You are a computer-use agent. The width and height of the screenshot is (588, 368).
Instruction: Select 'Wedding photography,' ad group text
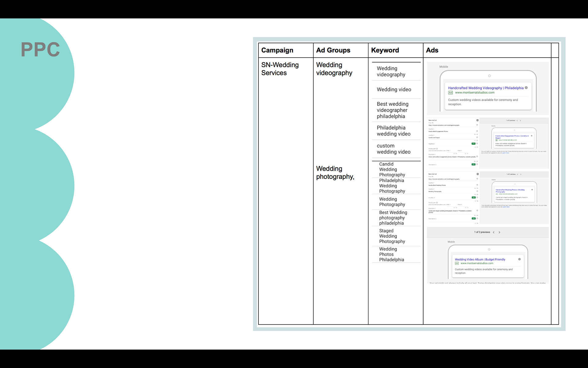click(x=335, y=173)
